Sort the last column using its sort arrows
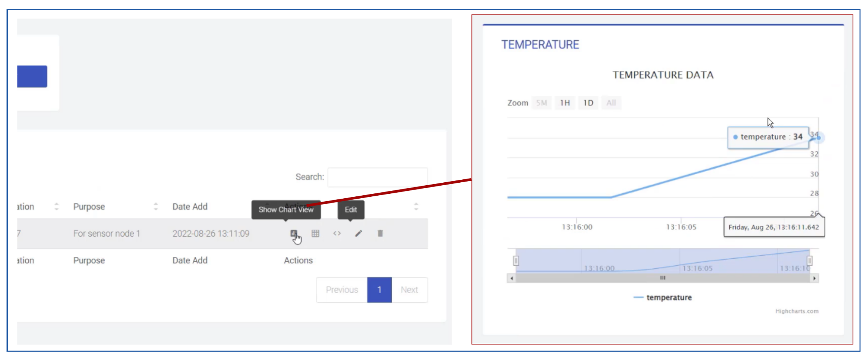 coord(416,206)
